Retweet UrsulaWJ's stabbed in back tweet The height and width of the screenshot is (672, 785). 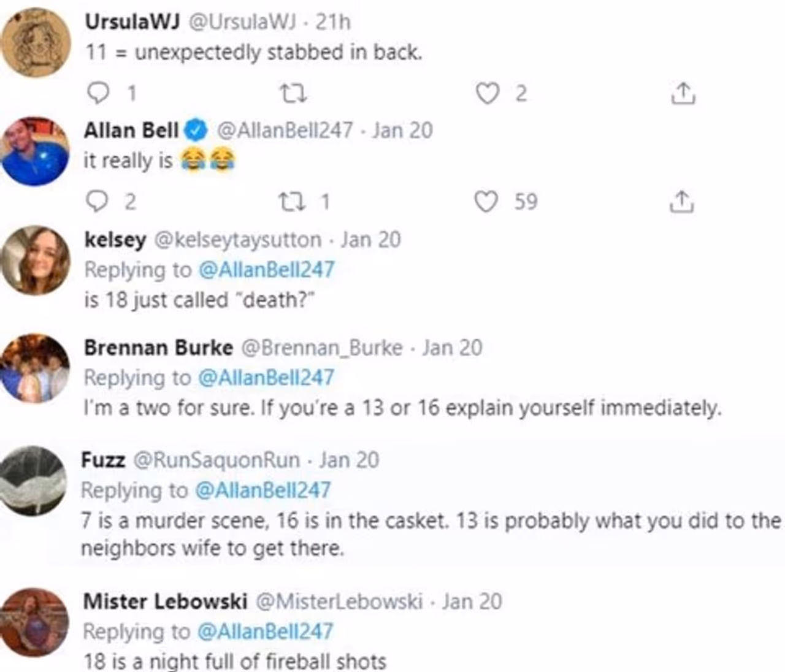[x=293, y=94]
